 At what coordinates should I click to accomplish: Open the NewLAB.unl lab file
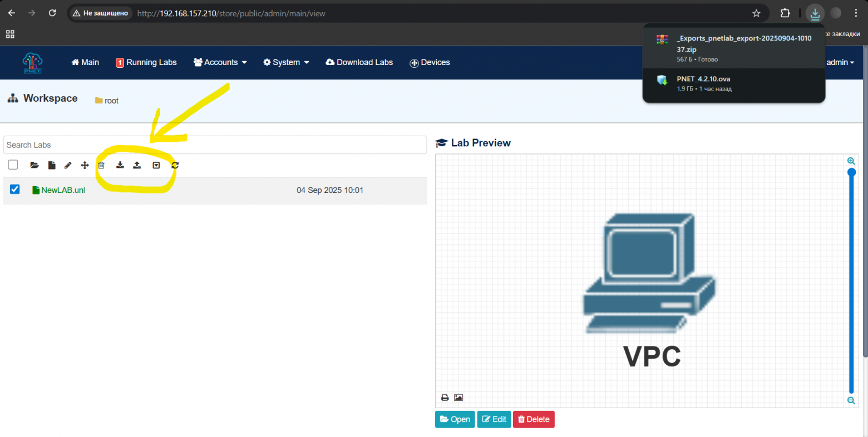pyautogui.click(x=59, y=190)
